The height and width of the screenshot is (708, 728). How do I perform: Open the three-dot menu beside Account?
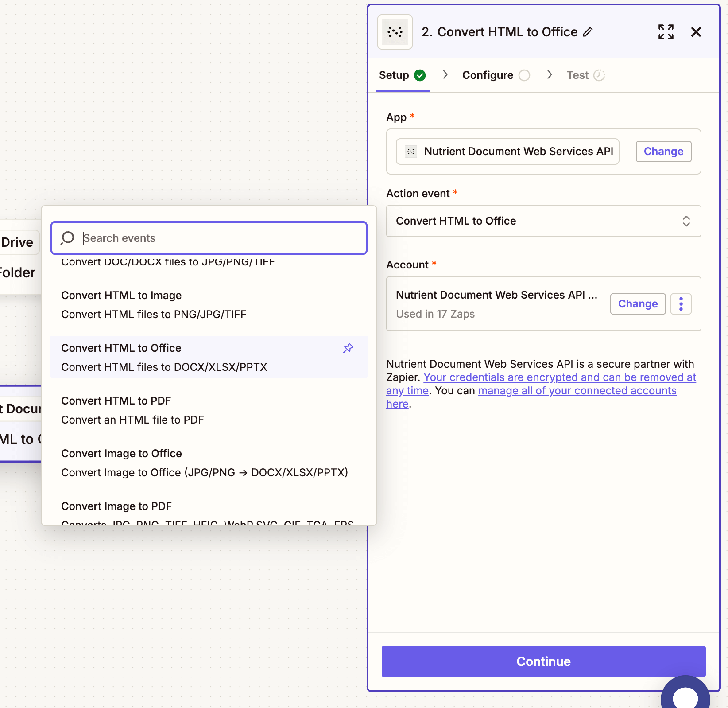681,304
